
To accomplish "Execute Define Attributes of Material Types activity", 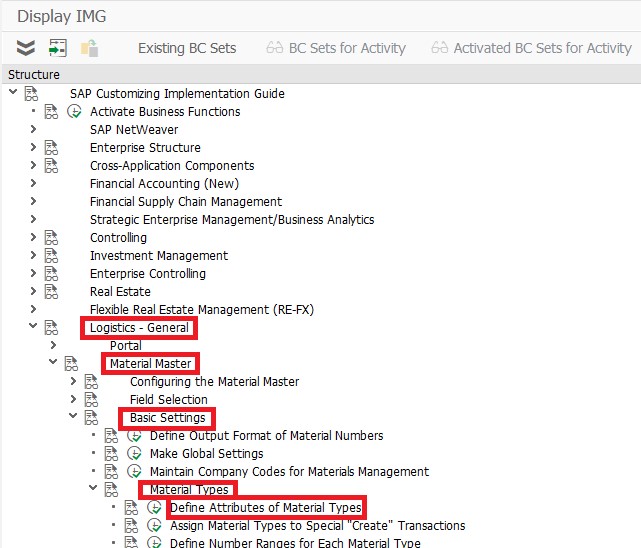I will (155, 507).
